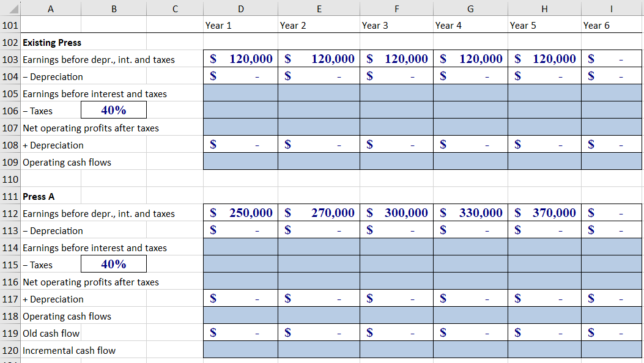Image resolution: width=644 pixels, height=363 pixels.
Task: Click Press A Year 4 earnings 330,000
Action: (x=471, y=213)
